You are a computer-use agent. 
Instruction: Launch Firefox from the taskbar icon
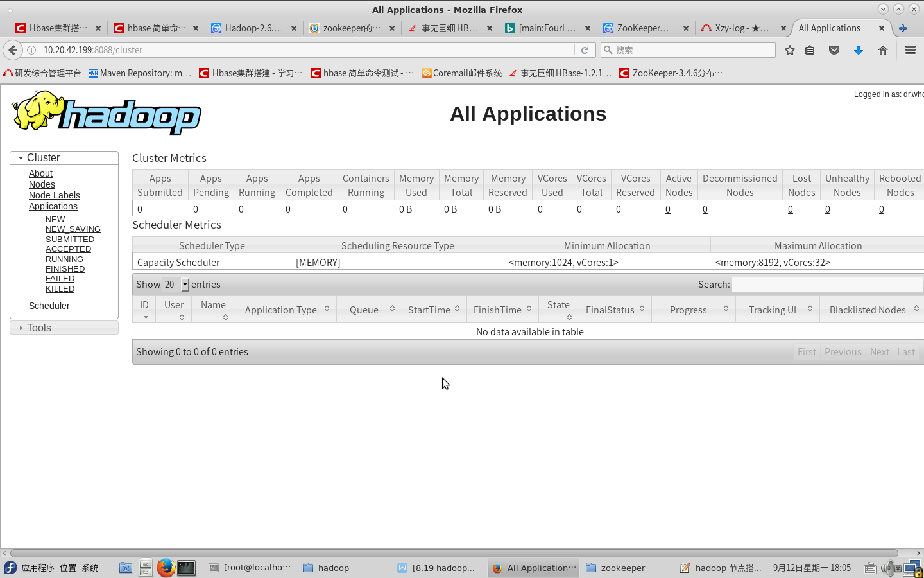[166, 568]
